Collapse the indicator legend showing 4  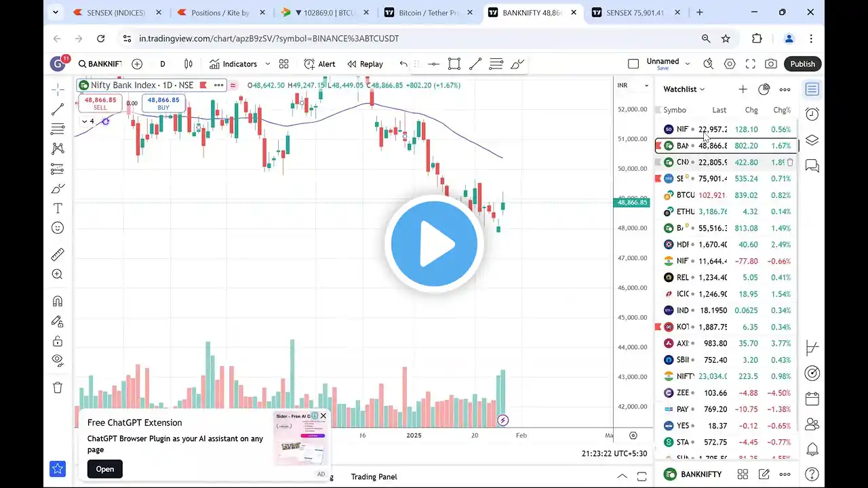[84, 121]
